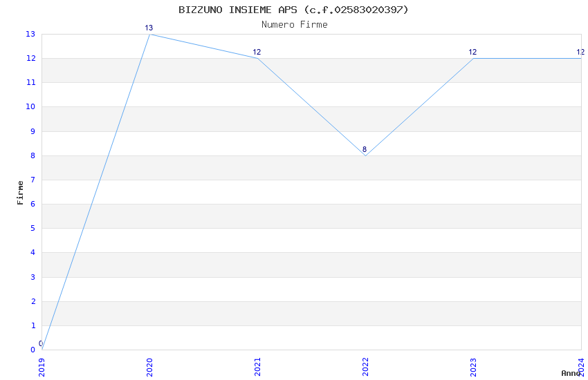Screen dimensions: 588x380
Task: Click the 2021 data point labeled 12
Action: [x=257, y=59]
